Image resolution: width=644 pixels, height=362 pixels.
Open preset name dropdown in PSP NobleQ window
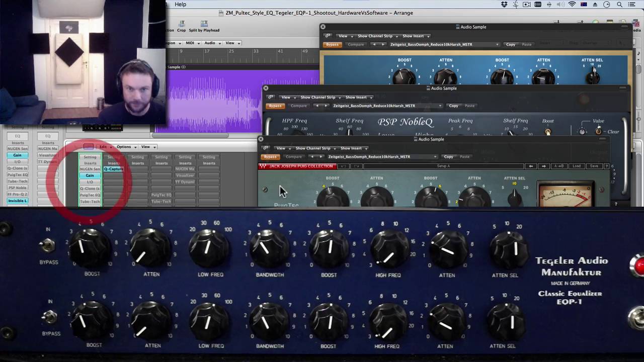[387, 106]
